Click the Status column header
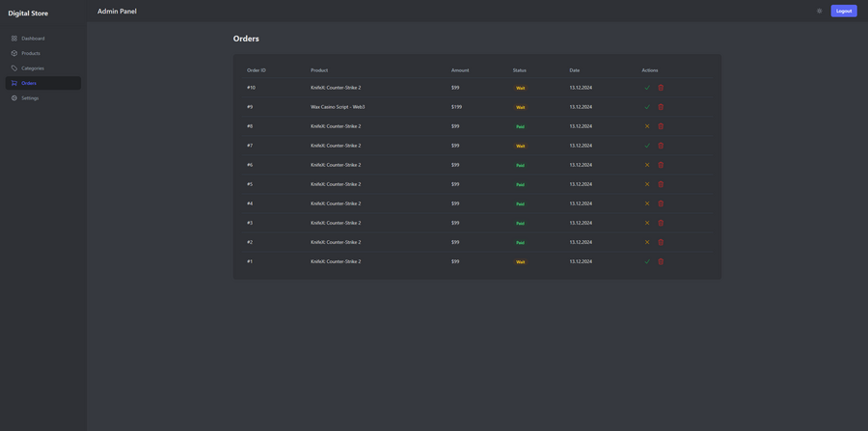This screenshot has width=868, height=431. coord(520,70)
